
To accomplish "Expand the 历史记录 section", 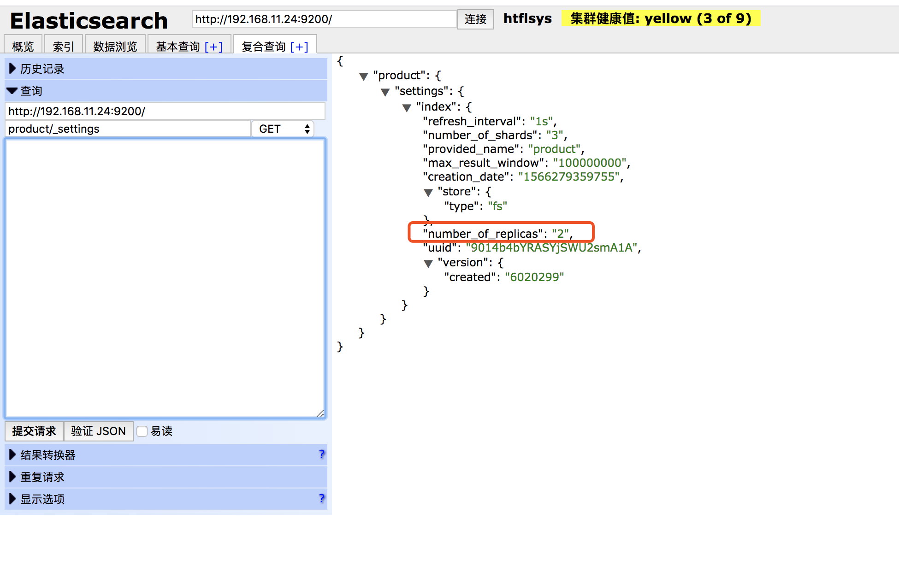I will pyautogui.click(x=41, y=69).
